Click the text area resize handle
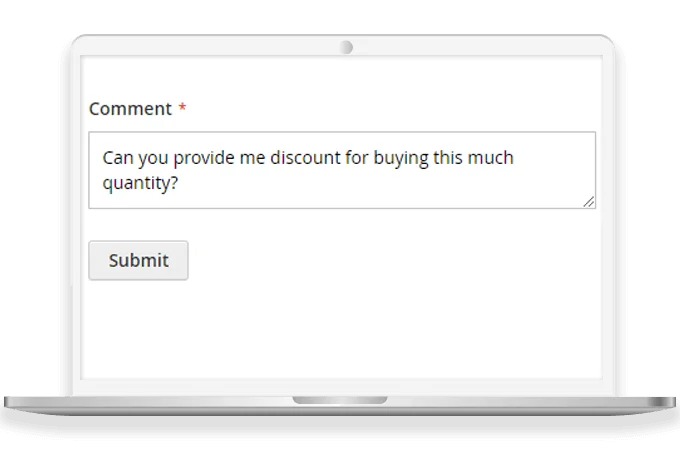Image resolution: width=680 pixels, height=450 pixels. [589, 202]
